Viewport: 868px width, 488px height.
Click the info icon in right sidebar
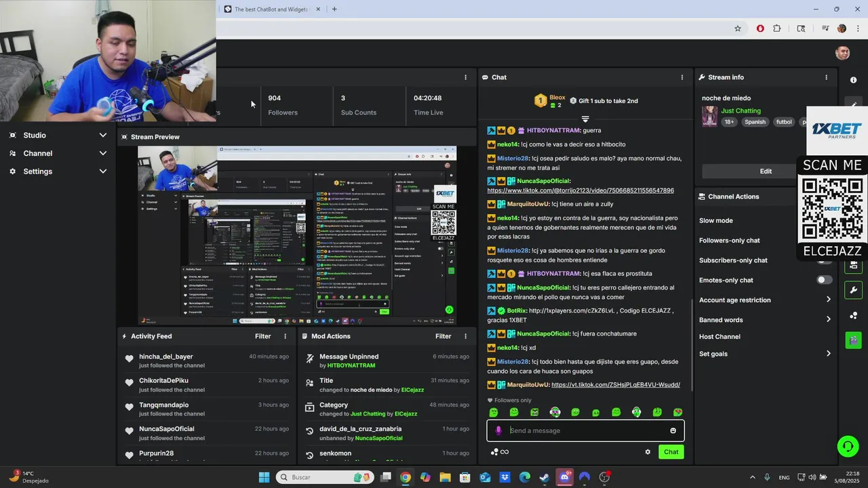[853, 80]
